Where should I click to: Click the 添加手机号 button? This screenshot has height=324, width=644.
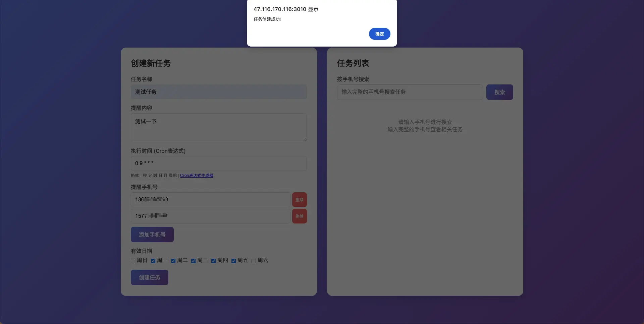152,235
